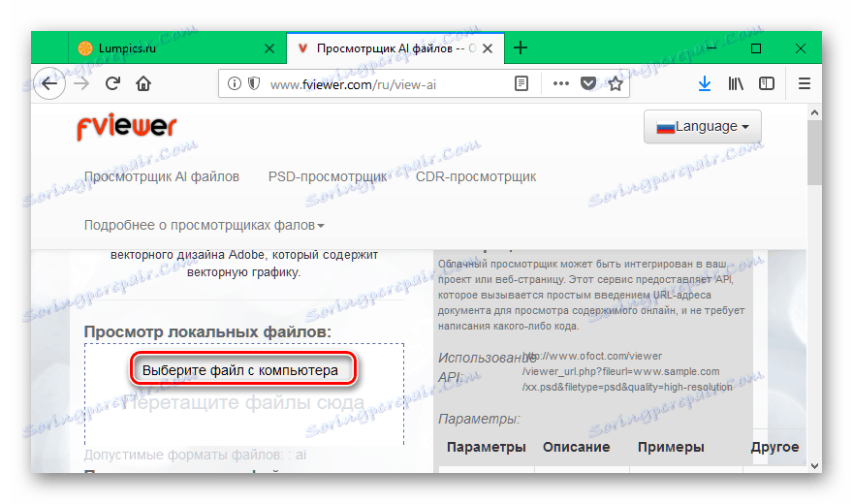The width and height of the screenshot is (853, 504).
Task: Click the Перетащите файлы сюда drop zone
Action: pyautogui.click(x=242, y=403)
